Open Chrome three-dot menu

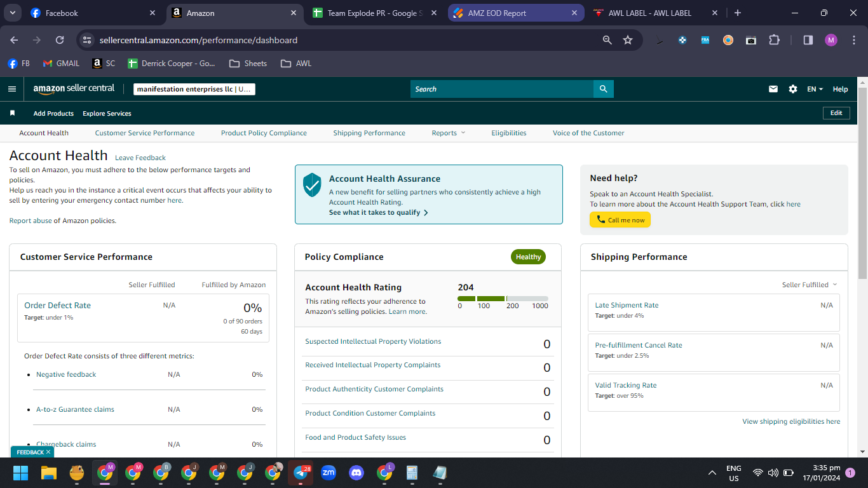(x=854, y=40)
